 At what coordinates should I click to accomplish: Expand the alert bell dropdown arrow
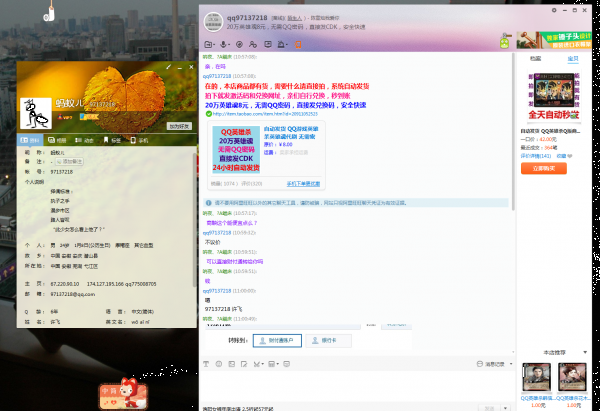287,45
